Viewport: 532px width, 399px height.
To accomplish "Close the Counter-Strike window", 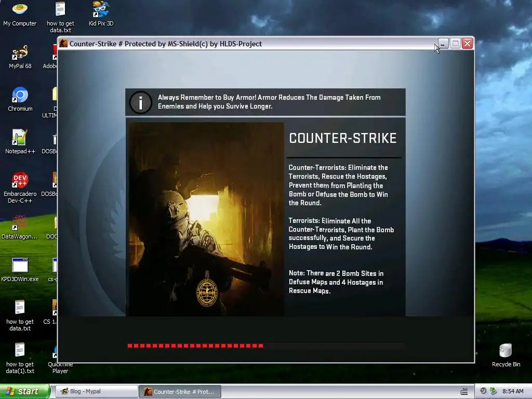I will [x=467, y=44].
